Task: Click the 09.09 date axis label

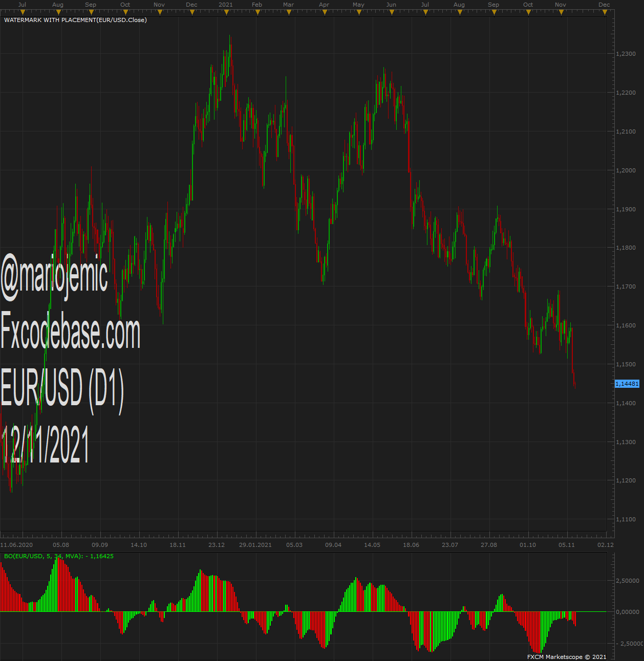Action: click(100, 545)
